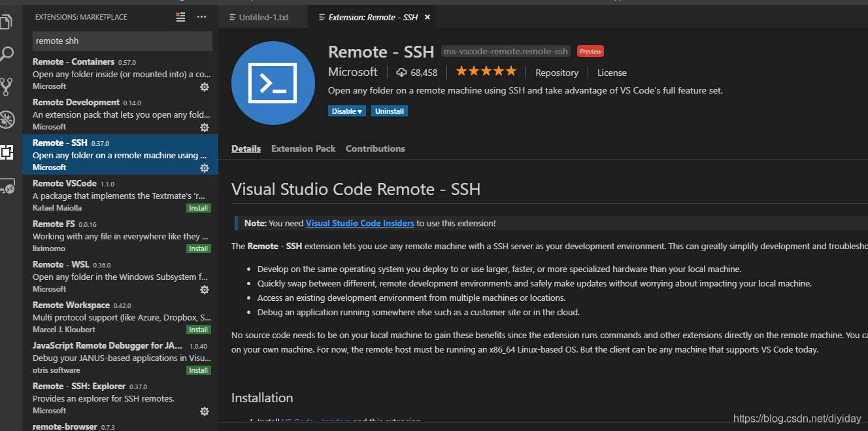Install the Remote Workspace extension

point(199,330)
